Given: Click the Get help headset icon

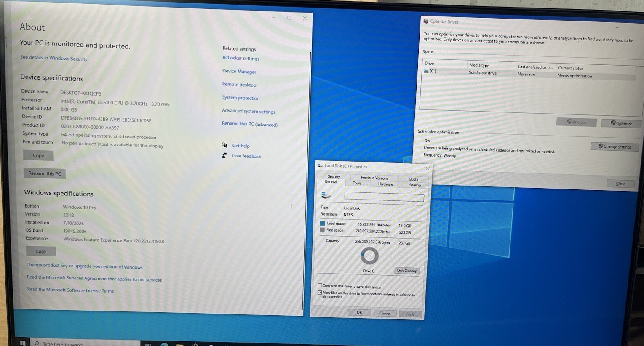Looking at the screenshot, I should [x=224, y=145].
